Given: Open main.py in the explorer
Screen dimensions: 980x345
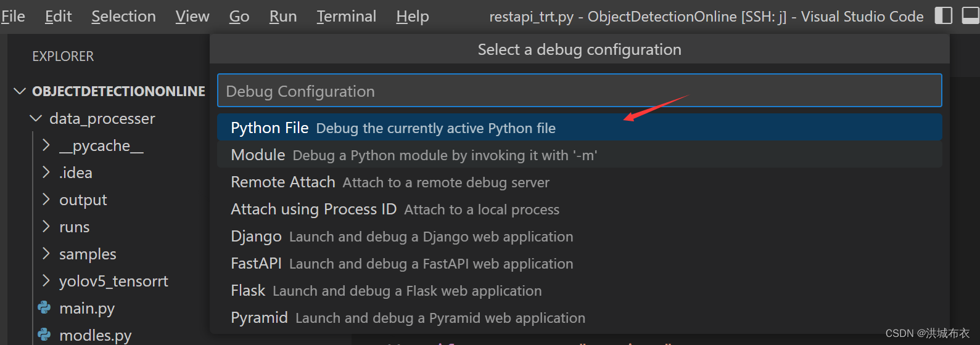Looking at the screenshot, I should 87,308.
